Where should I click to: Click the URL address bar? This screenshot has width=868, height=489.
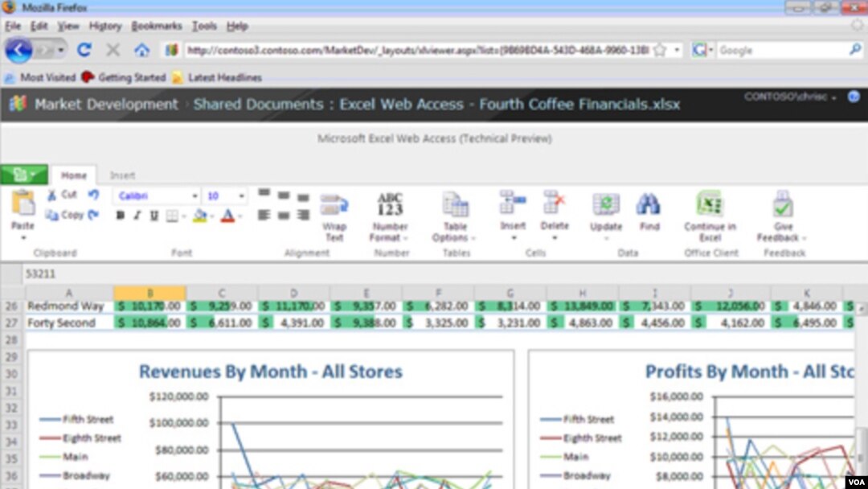click(418, 51)
